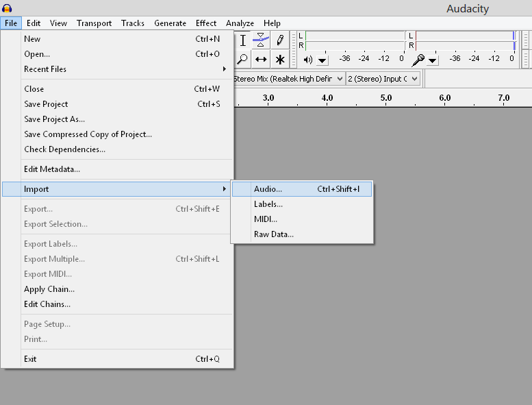The height and width of the screenshot is (405, 532).
Task: Open the Analyze menu
Action: click(240, 23)
